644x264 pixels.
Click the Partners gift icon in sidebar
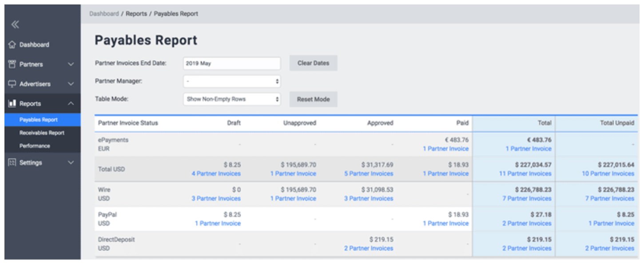[12, 64]
